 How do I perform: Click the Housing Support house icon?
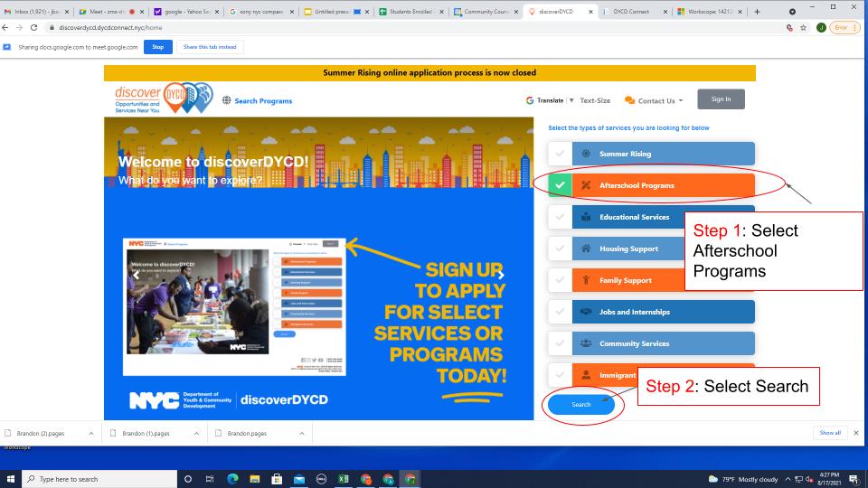[x=586, y=249]
